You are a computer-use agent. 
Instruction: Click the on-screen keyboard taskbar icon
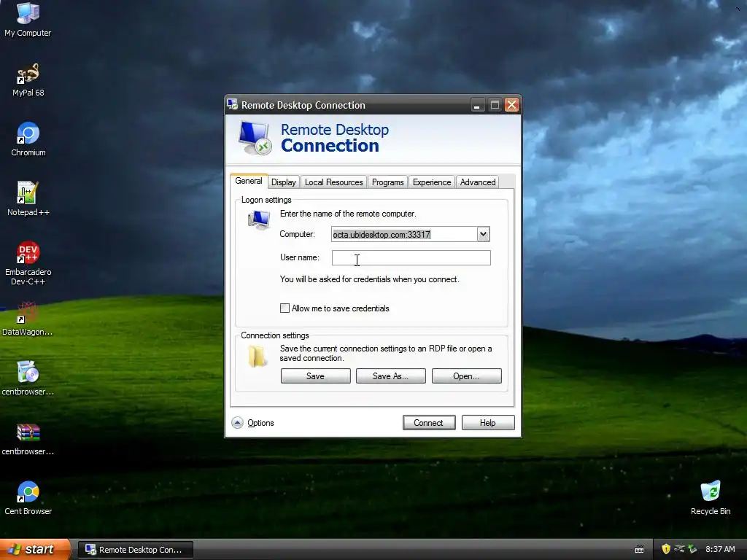coord(639,550)
